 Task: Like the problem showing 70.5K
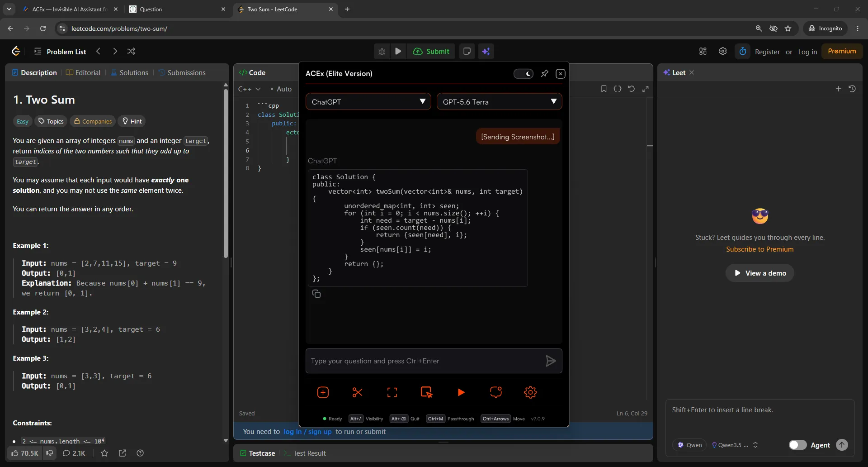[25, 453]
